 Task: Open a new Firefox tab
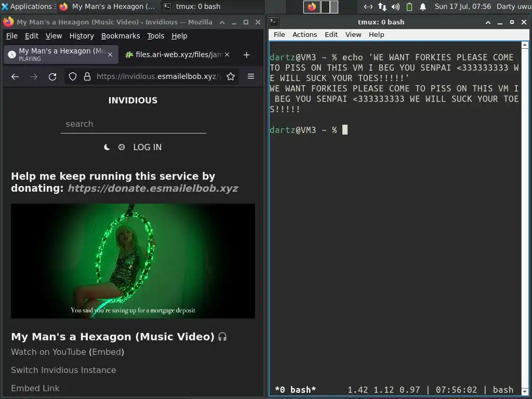[247, 55]
